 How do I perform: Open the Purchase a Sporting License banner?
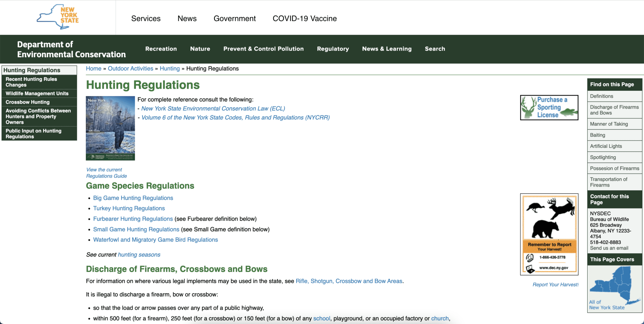click(x=549, y=107)
